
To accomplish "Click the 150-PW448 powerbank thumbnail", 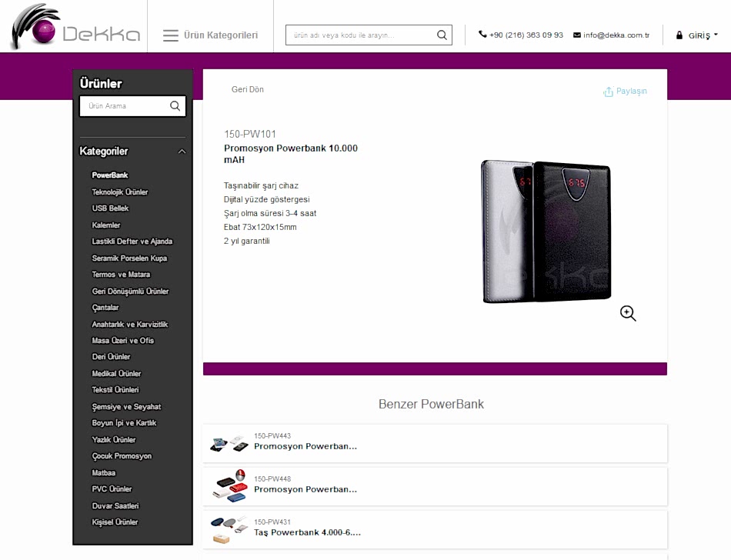I will (x=229, y=485).
